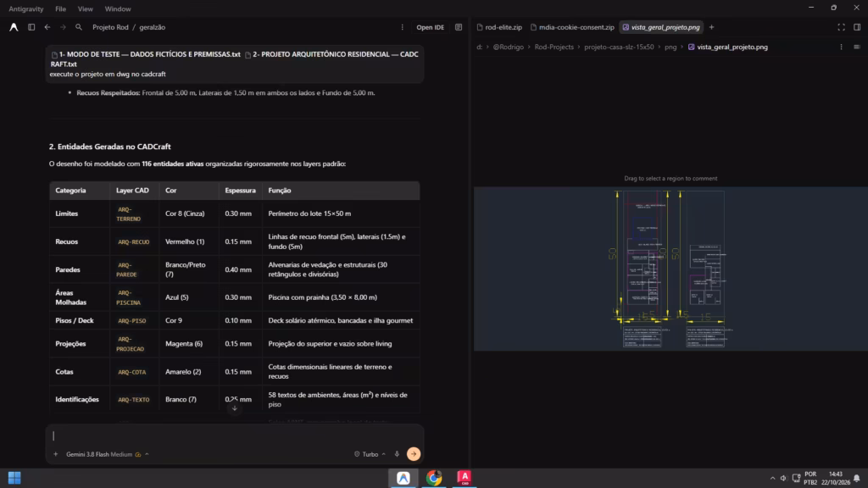Select the vista_geral_projeto.png tab

click(x=661, y=27)
